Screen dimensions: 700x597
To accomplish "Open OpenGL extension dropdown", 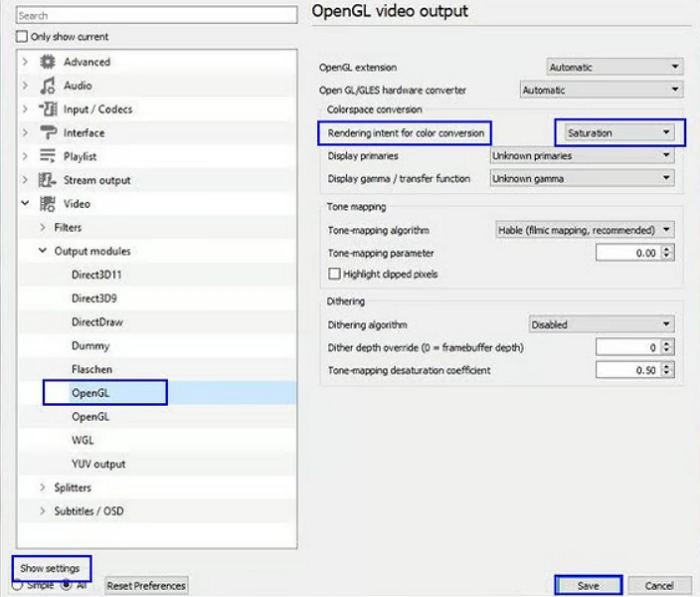I will pyautogui.click(x=615, y=67).
